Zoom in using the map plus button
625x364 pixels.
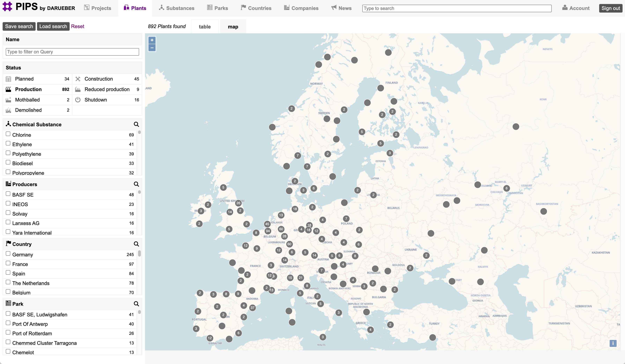tap(152, 40)
